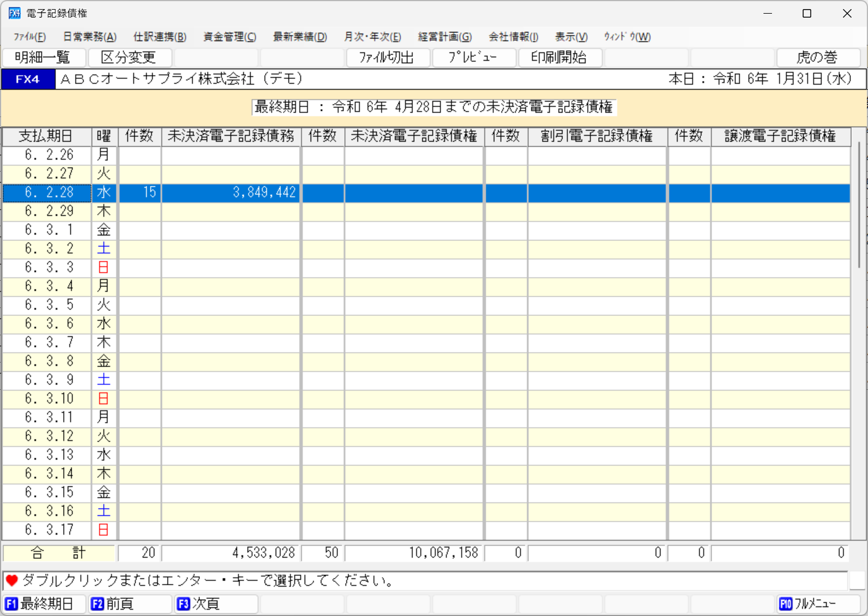Open the 資金管理(C) menu

(x=229, y=36)
